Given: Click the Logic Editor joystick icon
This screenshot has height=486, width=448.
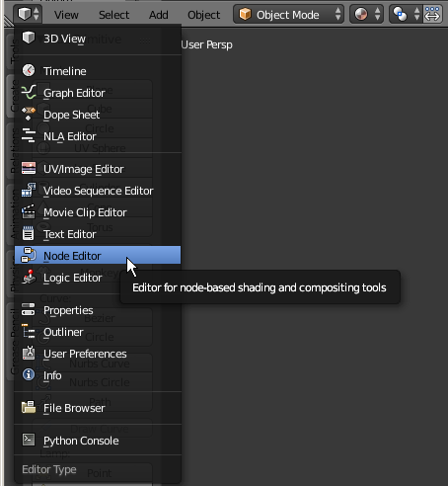Looking at the screenshot, I should (x=29, y=277).
